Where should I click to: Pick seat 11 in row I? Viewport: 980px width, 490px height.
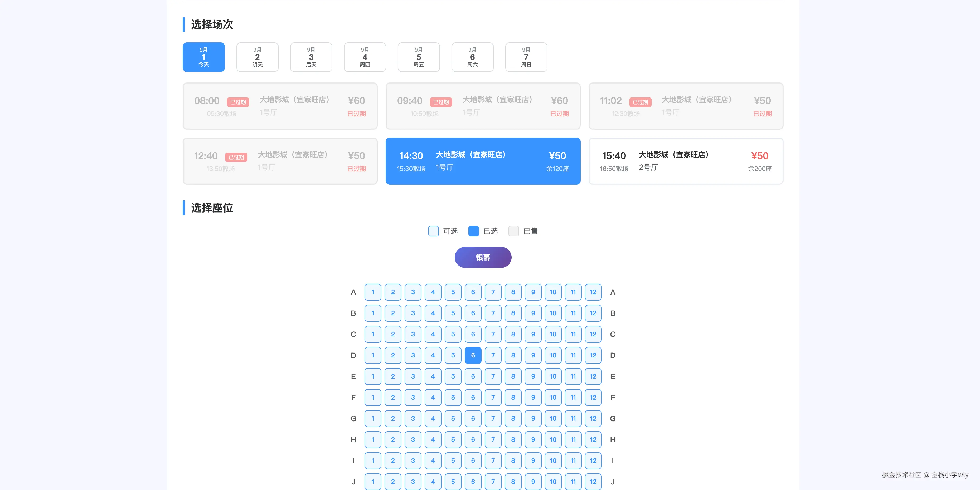point(573,460)
